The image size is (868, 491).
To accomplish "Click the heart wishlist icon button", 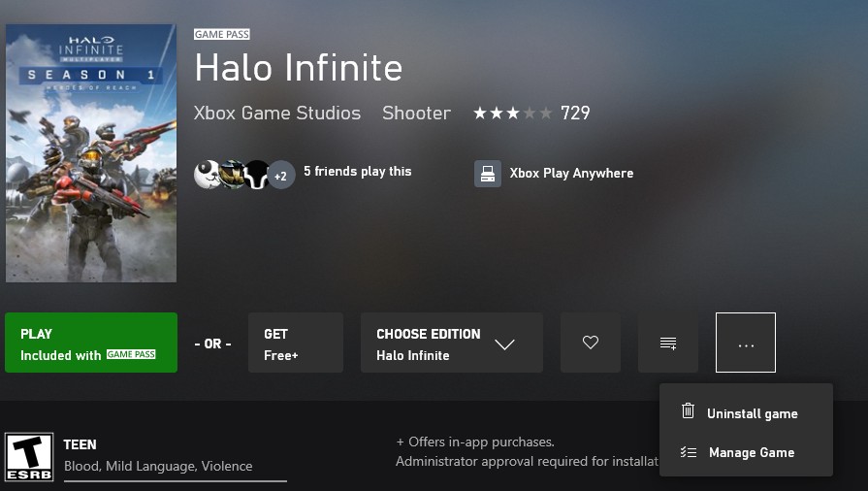I will 590,343.
